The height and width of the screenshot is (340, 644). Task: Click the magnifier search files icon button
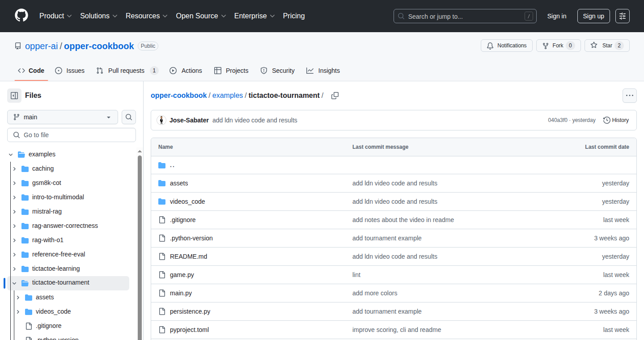click(x=129, y=117)
